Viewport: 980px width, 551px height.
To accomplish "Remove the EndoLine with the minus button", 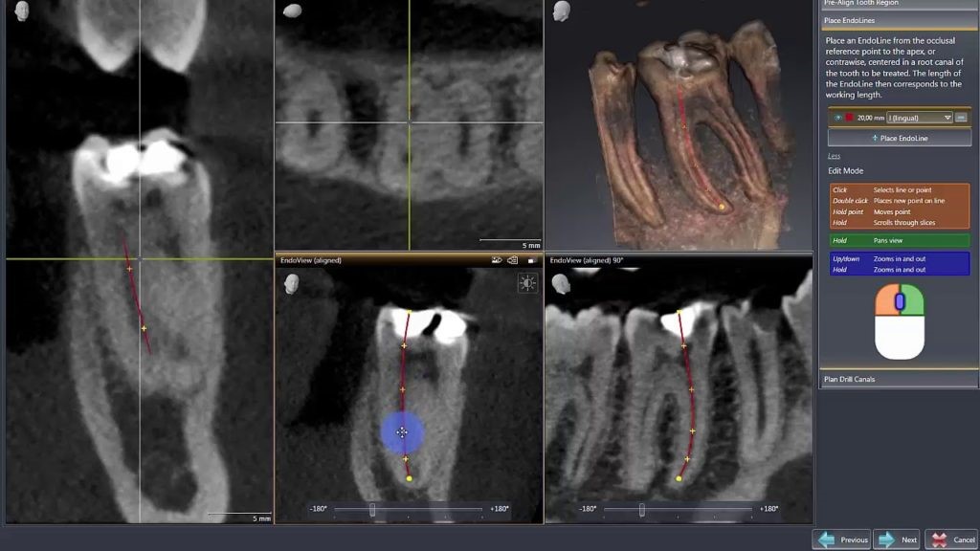I will [961, 118].
